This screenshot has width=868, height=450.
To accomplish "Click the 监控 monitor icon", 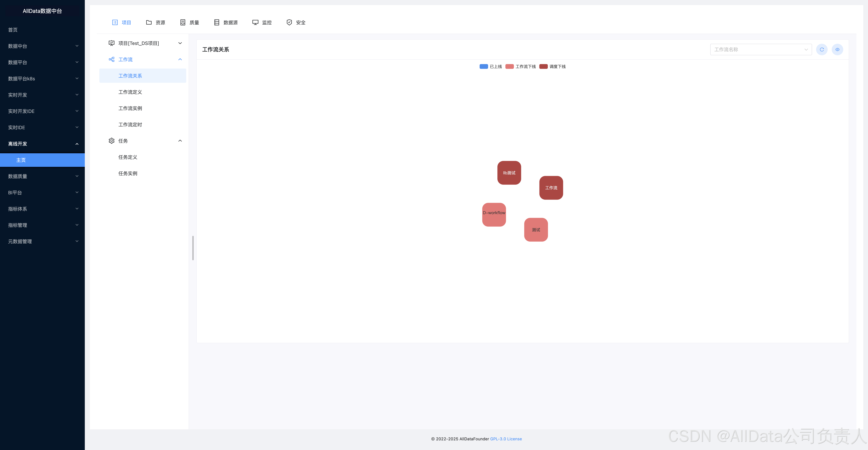I will (x=255, y=23).
